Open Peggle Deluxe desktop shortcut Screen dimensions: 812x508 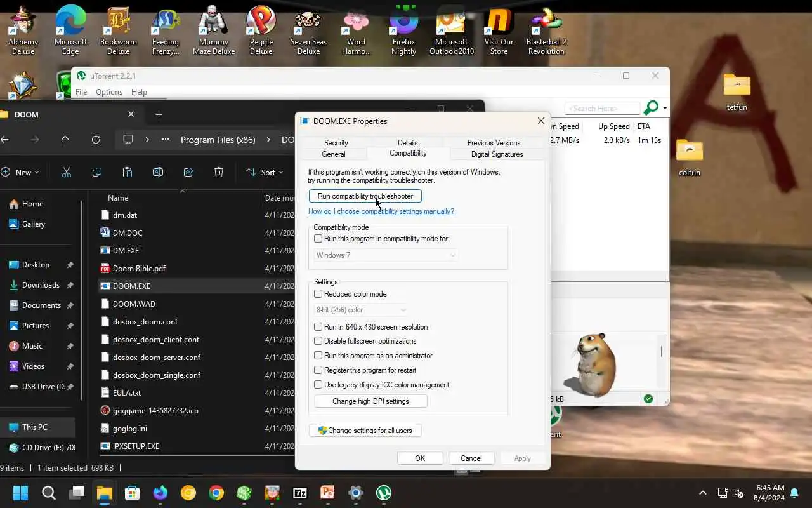[261, 30]
